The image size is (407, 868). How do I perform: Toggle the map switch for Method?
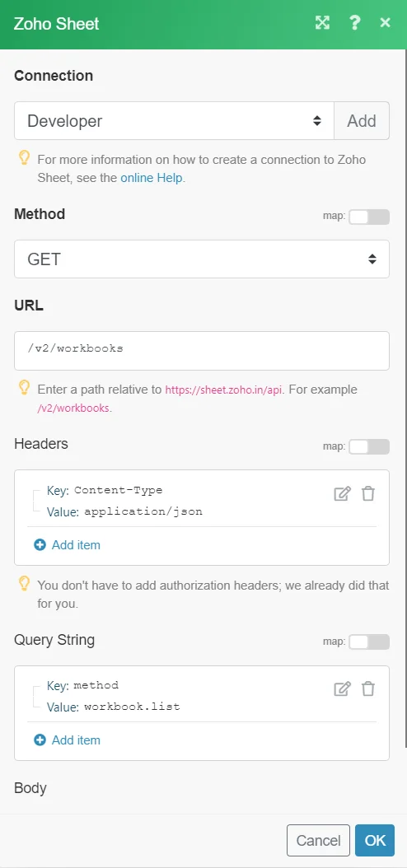tap(369, 217)
